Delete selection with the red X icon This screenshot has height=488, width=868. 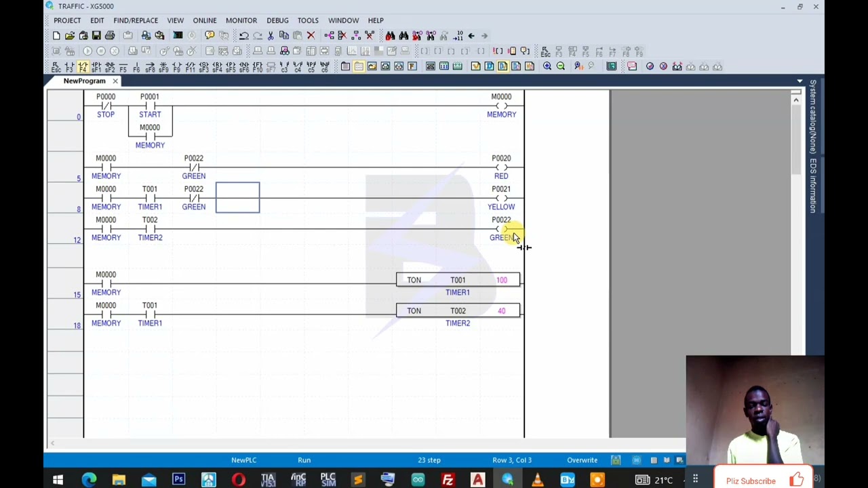coord(311,36)
